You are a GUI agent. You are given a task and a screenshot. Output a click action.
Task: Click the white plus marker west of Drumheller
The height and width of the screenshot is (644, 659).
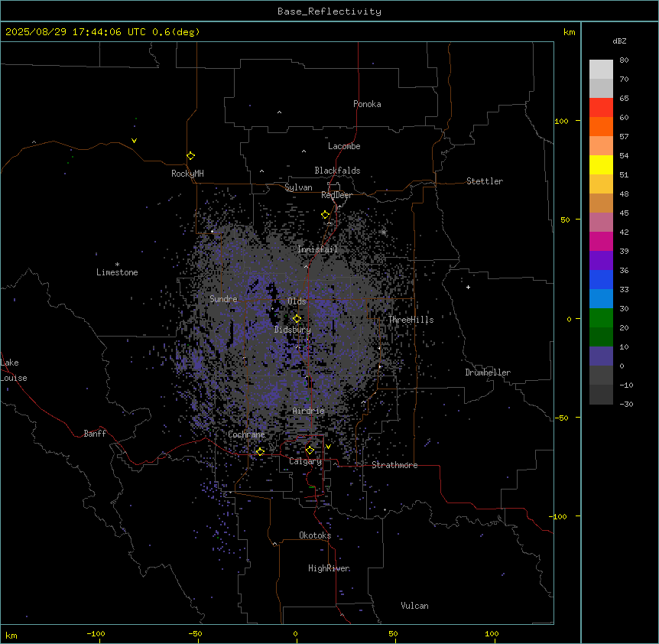coord(468,287)
